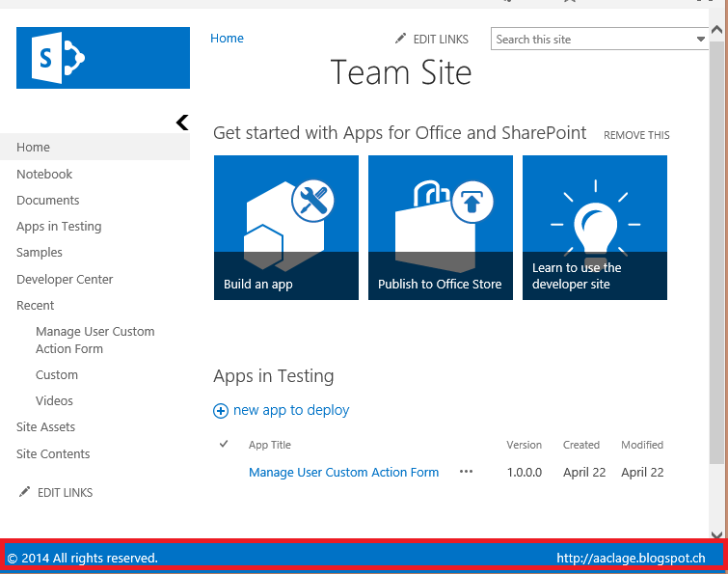This screenshot has width=728, height=574.
Task: Open aaclage.blogspot.ch footer link
Action: click(x=631, y=558)
